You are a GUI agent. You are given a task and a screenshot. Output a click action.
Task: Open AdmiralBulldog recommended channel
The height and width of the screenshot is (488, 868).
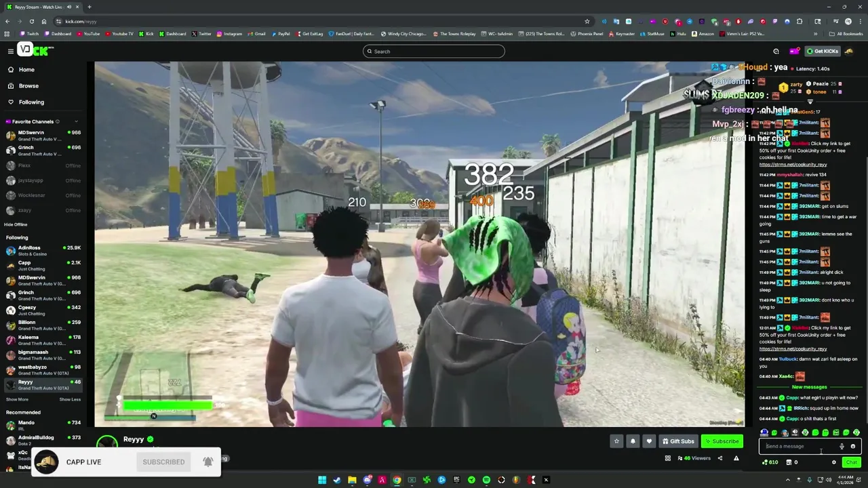pos(42,441)
